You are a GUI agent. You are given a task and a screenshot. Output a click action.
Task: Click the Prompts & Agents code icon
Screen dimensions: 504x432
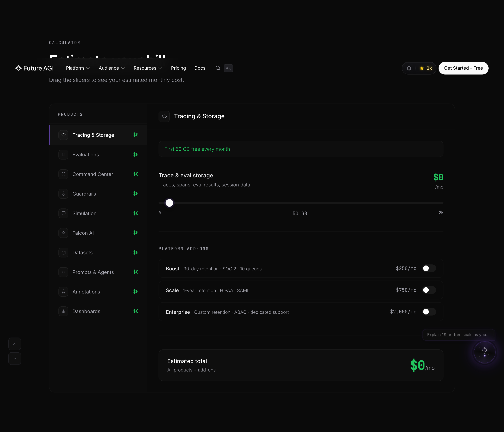point(64,272)
